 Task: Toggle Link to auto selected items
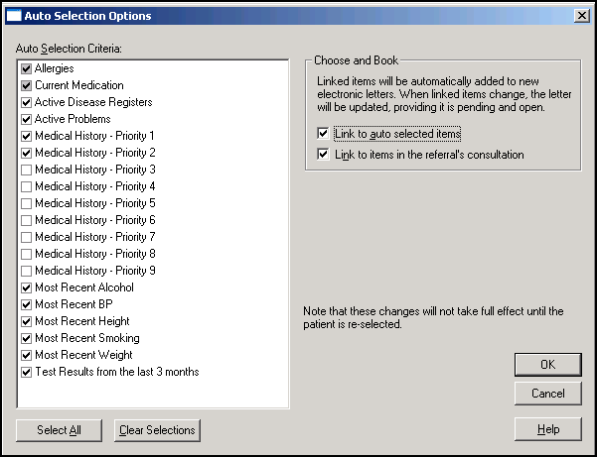click(x=323, y=134)
